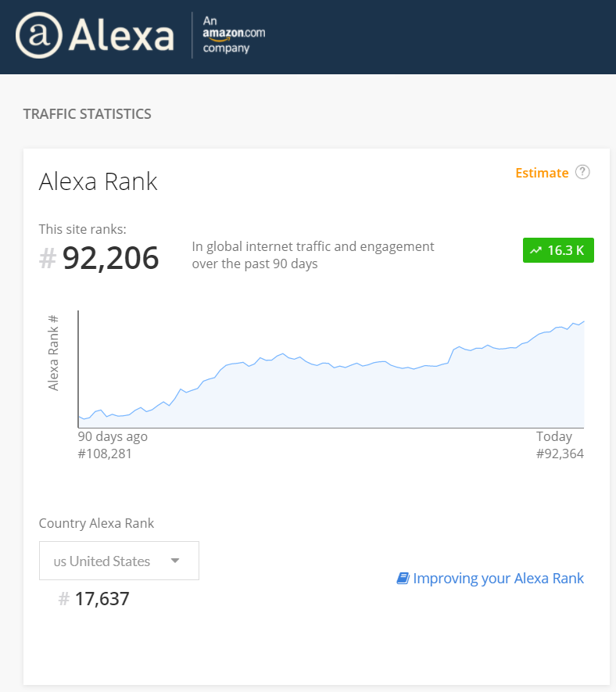The width and height of the screenshot is (616, 692).
Task: Open the 'us United States' country dropdown
Action: coord(119,561)
